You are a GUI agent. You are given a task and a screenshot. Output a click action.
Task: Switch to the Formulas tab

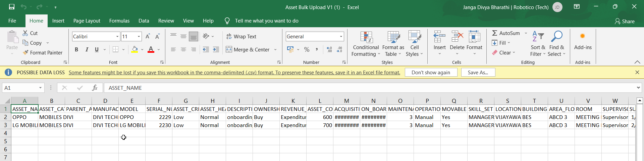point(119,21)
